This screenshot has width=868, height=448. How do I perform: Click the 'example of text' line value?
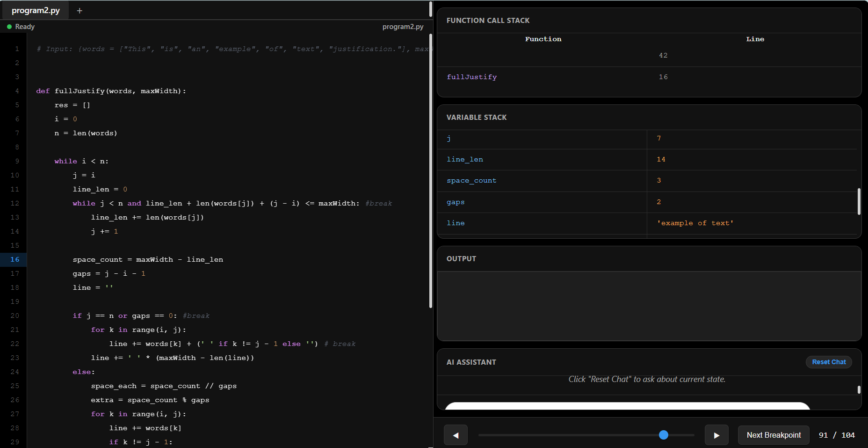tap(695, 223)
